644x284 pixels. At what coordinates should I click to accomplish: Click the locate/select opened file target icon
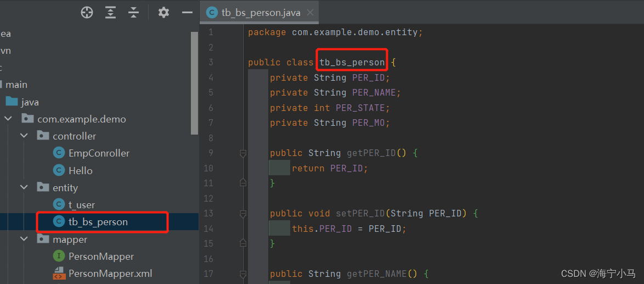click(87, 13)
